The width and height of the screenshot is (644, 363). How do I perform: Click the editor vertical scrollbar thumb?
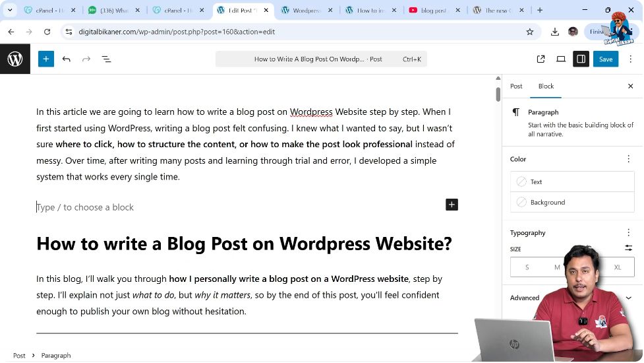498,94
